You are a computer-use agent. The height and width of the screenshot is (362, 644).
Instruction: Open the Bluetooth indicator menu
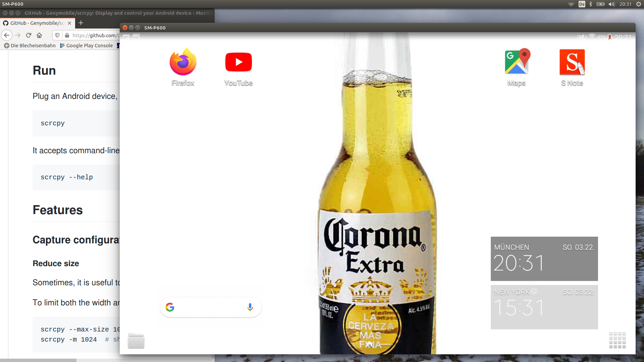591,4
